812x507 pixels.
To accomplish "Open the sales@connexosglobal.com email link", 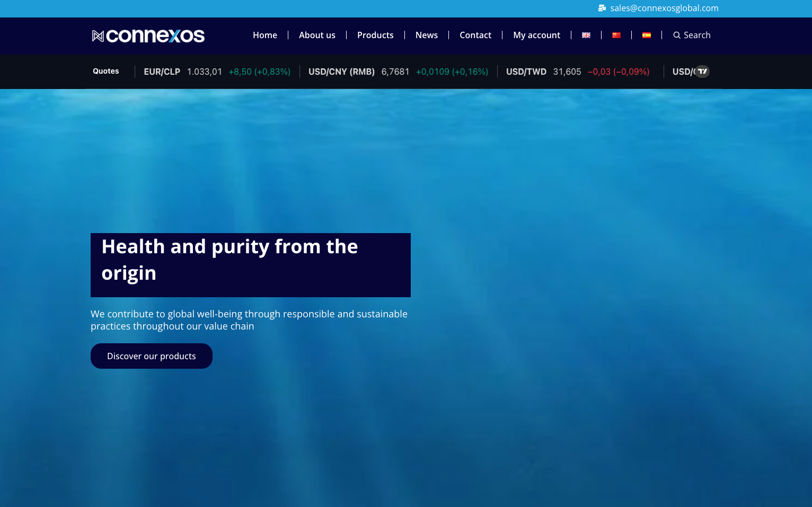I will (x=664, y=8).
